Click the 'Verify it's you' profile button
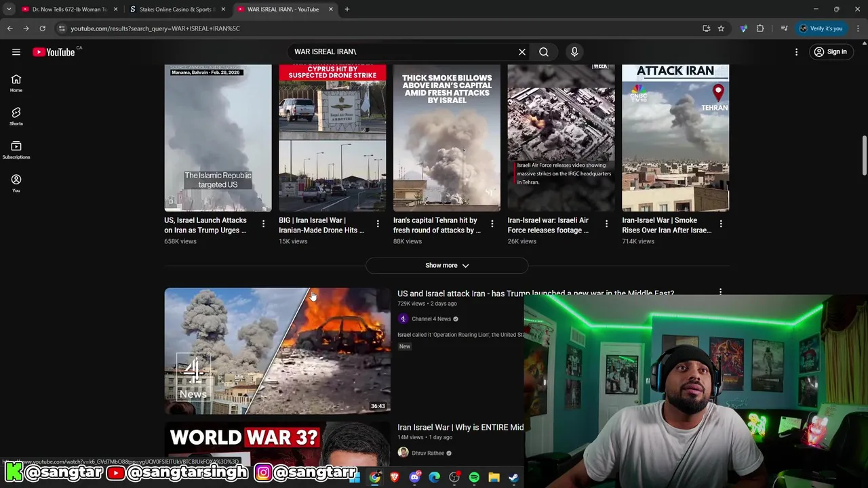Screen dimensions: 868x488 point(821,28)
